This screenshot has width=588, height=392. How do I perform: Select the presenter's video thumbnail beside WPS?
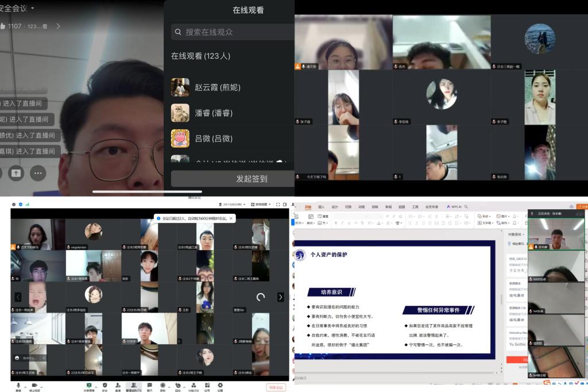(x=556, y=233)
